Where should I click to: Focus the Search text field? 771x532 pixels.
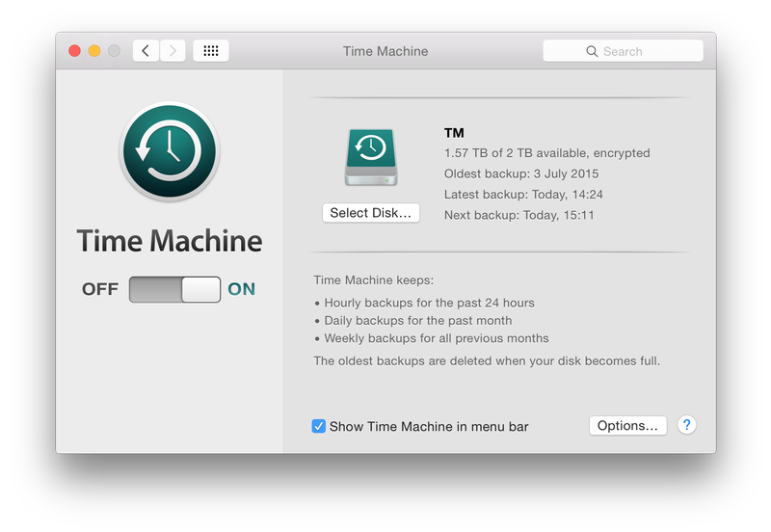click(x=636, y=51)
